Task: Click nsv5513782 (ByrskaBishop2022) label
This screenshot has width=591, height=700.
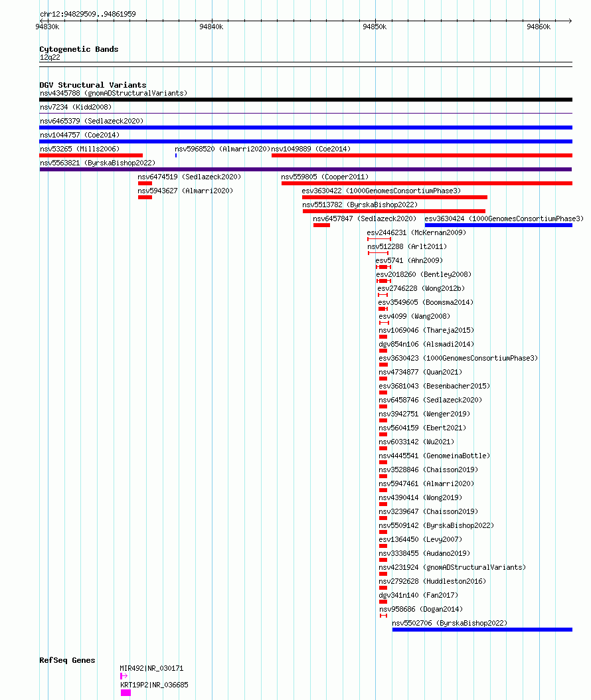Action: (360, 205)
